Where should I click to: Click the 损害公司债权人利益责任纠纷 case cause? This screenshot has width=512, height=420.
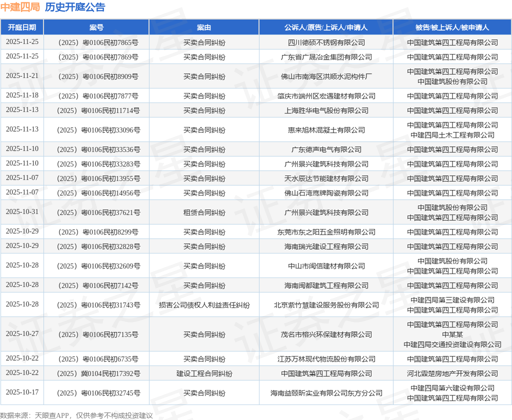204,305
